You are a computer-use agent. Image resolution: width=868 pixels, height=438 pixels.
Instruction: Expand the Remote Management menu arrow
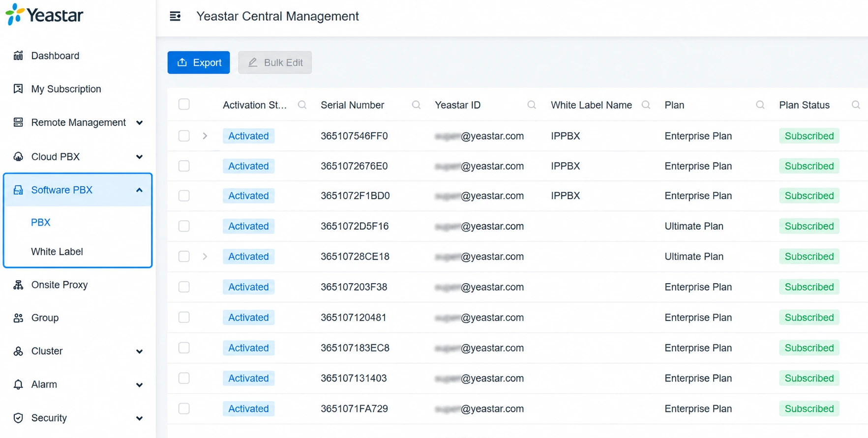coord(140,123)
